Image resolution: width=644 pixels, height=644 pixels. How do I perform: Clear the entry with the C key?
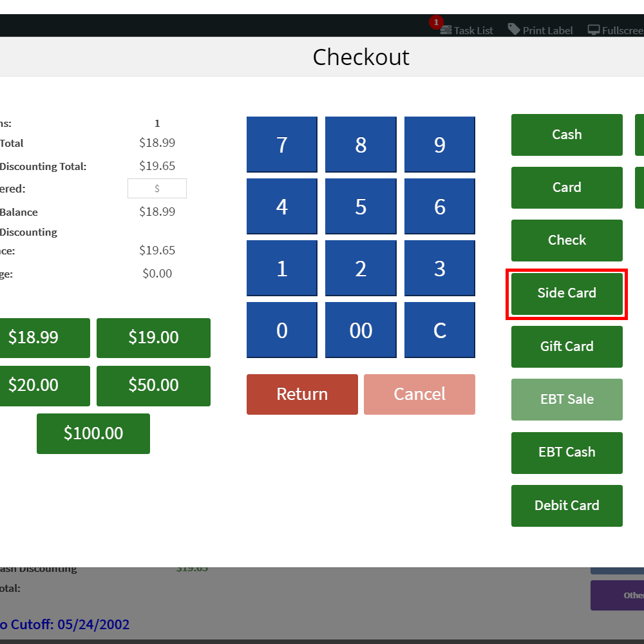coord(439,330)
